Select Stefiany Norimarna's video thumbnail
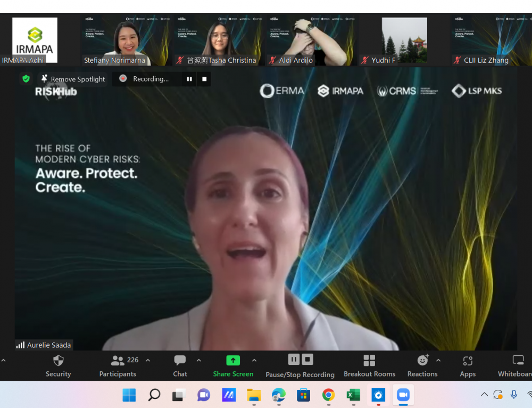The height and width of the screenshot is (408, 532). (126, 40)
